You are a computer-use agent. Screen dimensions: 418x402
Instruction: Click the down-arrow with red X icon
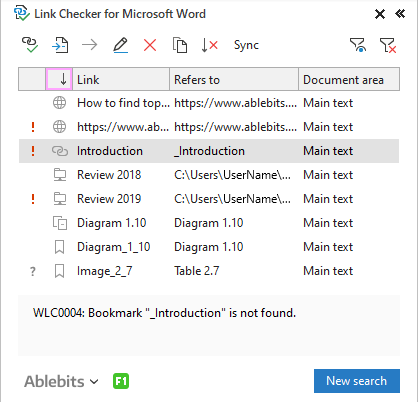tap(210, 45)
